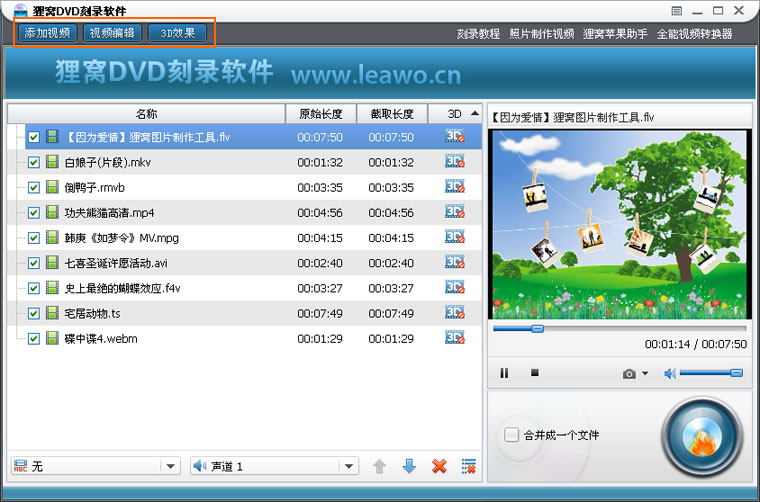Uncheck 【因为爱情】狸窝图片制作工具.flv checkbox
This screenshot has width=760, height=502.
[x=33, y=137]
